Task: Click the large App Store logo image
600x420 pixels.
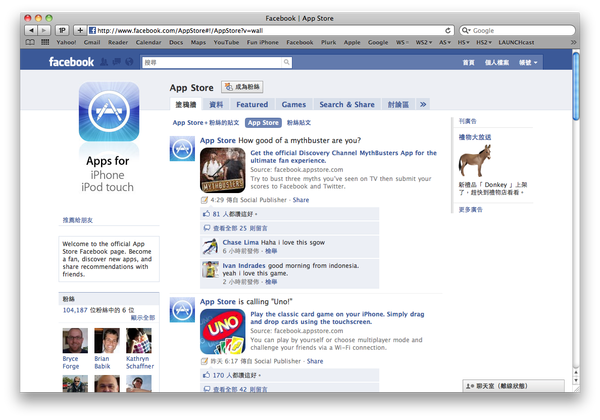Action: click(109, 111)
